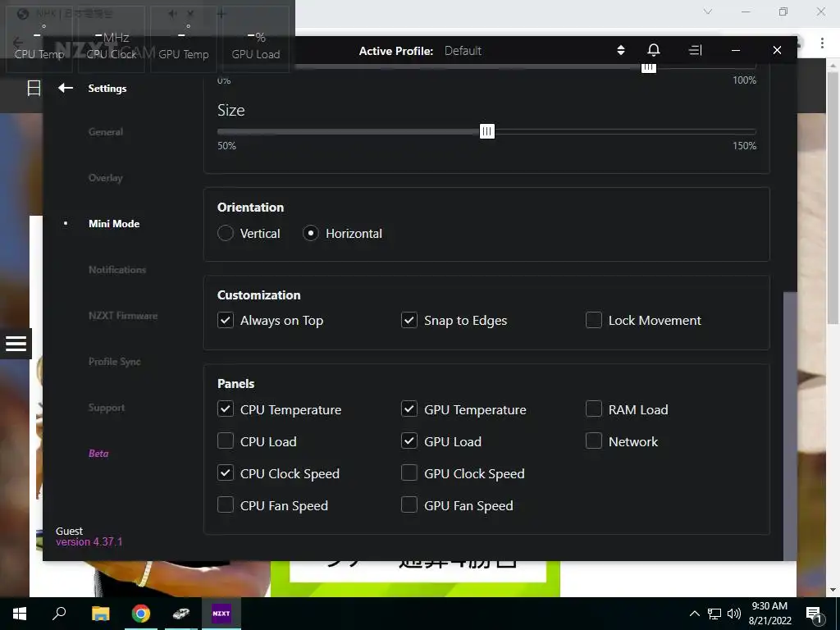Uncheck GPU Temperature panel
This screenshot has height=630, width=840.
(x=409, y=409)
